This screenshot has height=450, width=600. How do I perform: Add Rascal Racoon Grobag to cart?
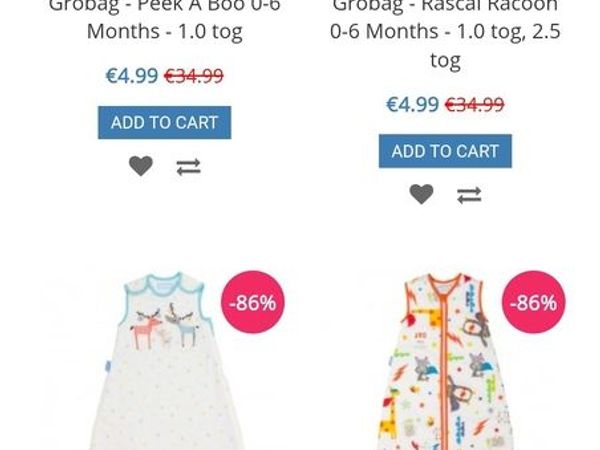[445, 151]
